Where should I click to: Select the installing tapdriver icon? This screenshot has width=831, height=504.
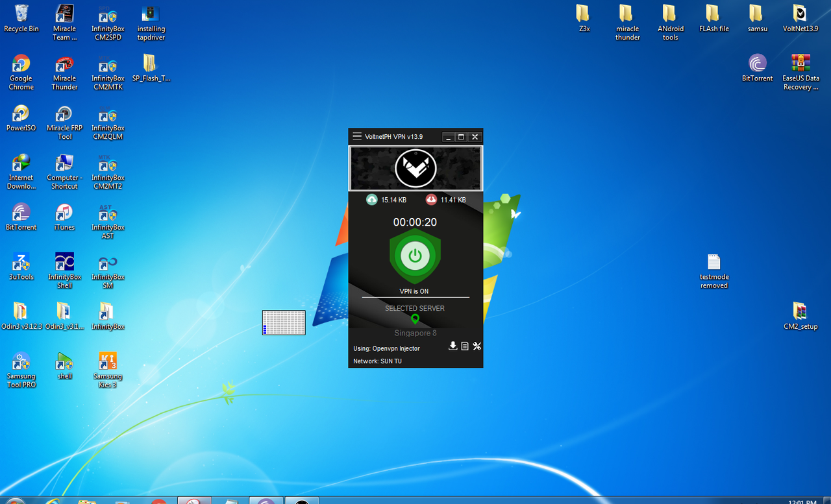(x=151, y=23)
